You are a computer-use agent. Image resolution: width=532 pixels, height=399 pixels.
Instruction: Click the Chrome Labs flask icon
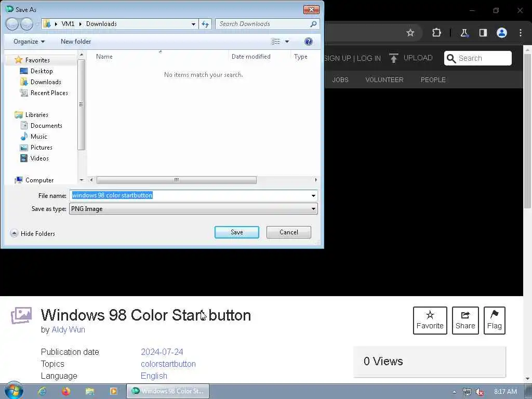click(x=464, y=33)
